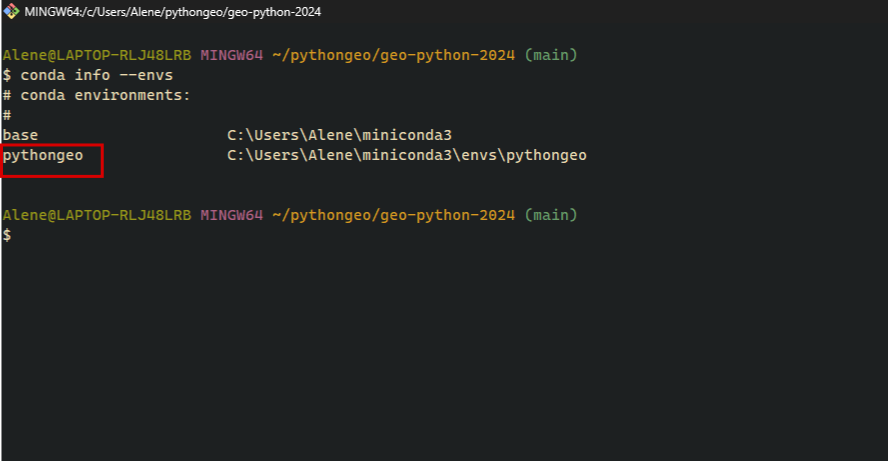Click the purple MINGW64 label on first prompt
The height and width of the screenshot is (461, 888).
(231, 54)
